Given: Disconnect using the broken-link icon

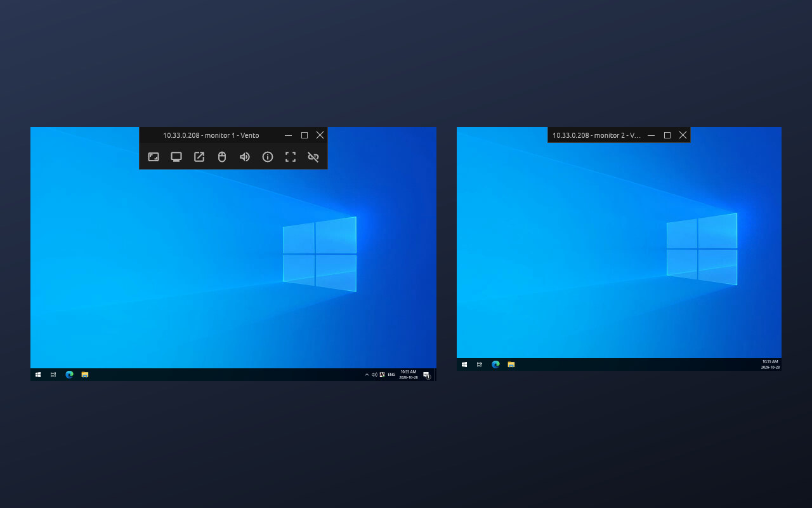Looking at the screenshot, I should point(313,157).
